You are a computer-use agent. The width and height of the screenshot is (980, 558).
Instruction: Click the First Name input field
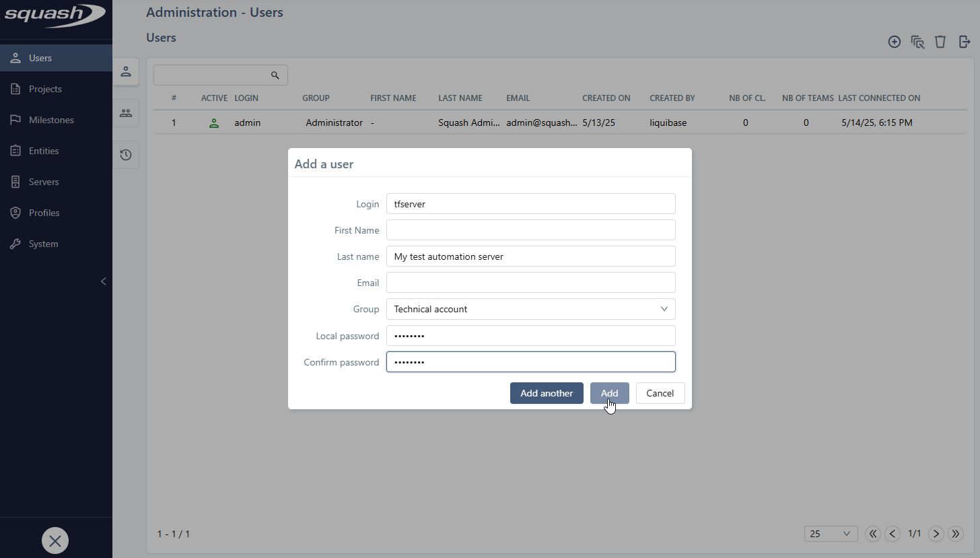pyautogui.click(x=530, y=230)
